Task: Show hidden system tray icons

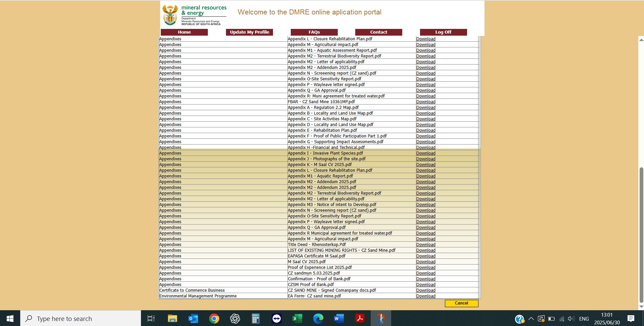Action: pyautogui.click(x=531, y=319)
